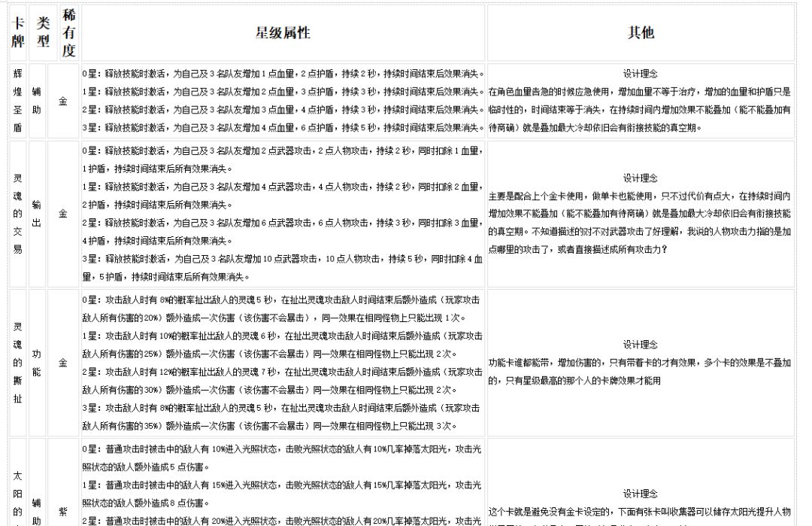Select the 辉煌圣盾 card name cell
The height and width of the screenshot is (526, 812).
(18, 101)
